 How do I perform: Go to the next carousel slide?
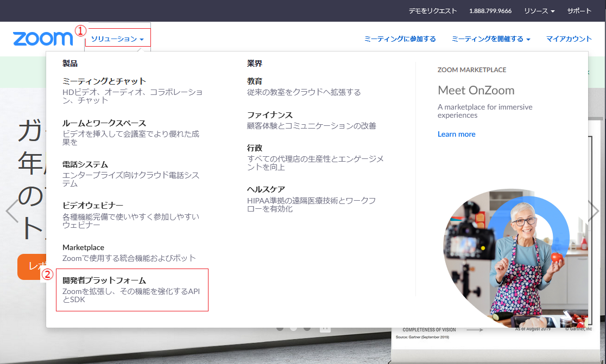pyautogui.click(x=594, y=210)
